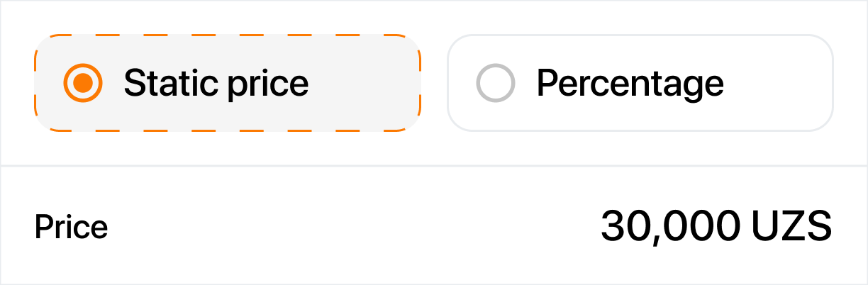The image size is (868, 285).
Task: Switch pricing type to Static price
Action: 83,84
